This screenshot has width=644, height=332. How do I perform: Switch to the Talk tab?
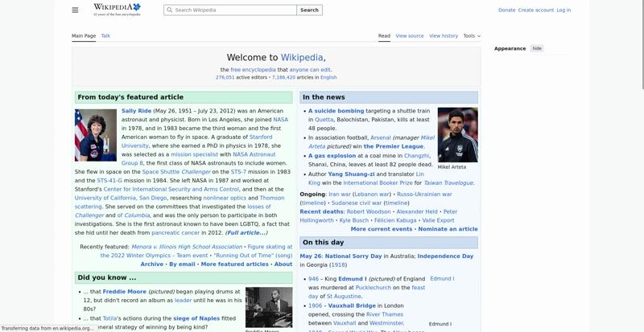105,36
